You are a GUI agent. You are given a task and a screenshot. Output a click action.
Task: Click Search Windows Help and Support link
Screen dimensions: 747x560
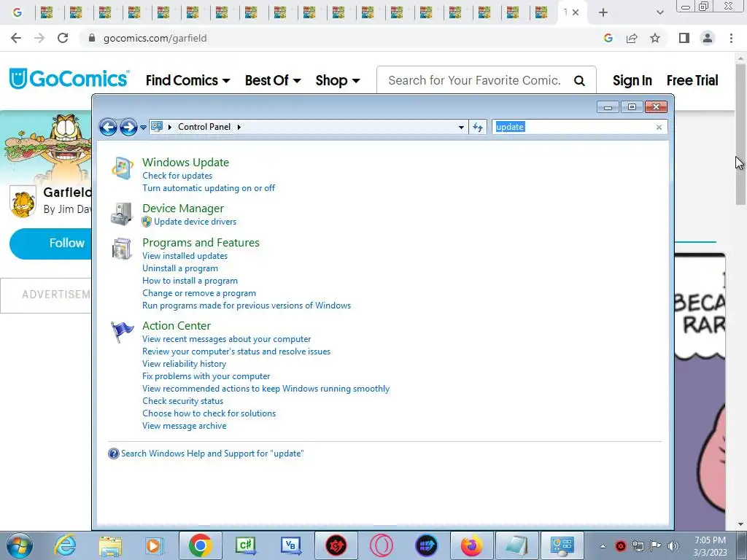(x=212, y=454)
